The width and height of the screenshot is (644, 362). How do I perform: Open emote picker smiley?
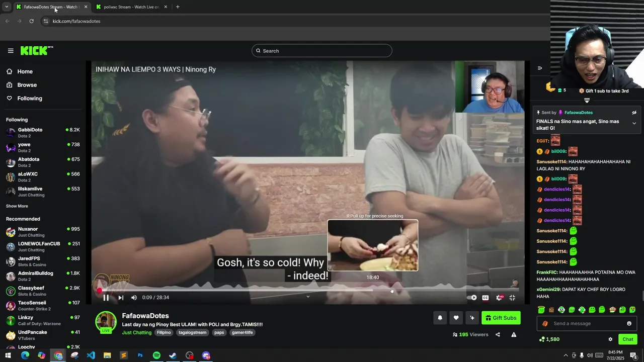(629, 324)
